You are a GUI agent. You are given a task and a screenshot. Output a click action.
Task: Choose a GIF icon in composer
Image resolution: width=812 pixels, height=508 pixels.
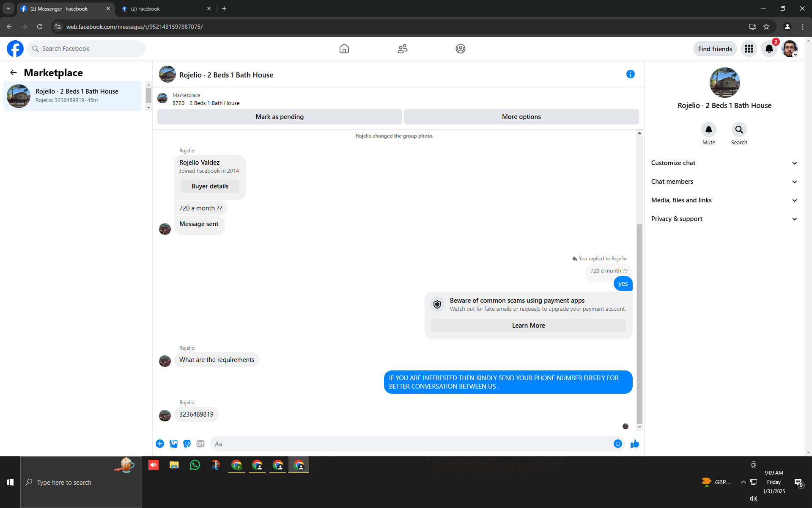coord(200,444)
